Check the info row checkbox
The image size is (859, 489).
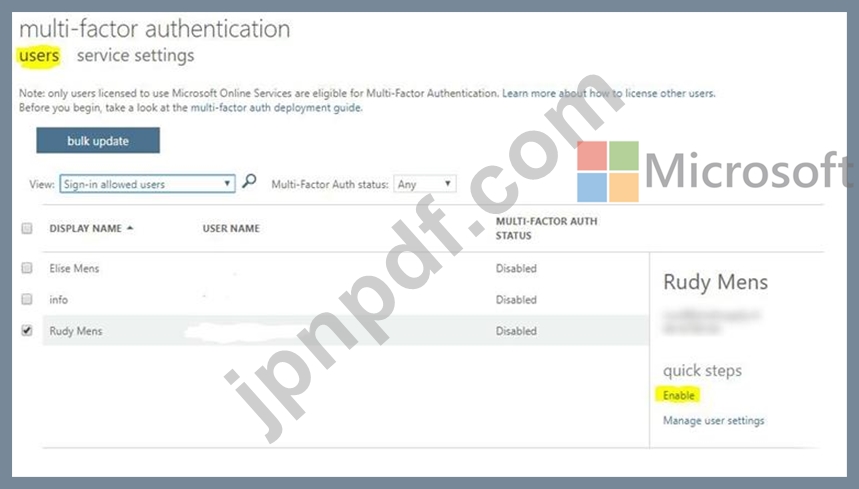(x=26, y=299)
